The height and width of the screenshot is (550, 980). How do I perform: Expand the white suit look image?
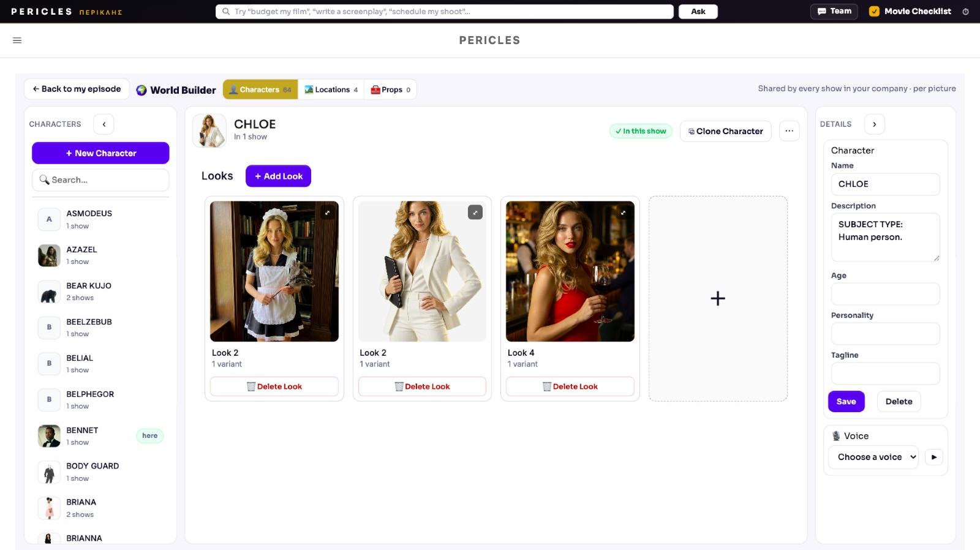tap(475, 213)
